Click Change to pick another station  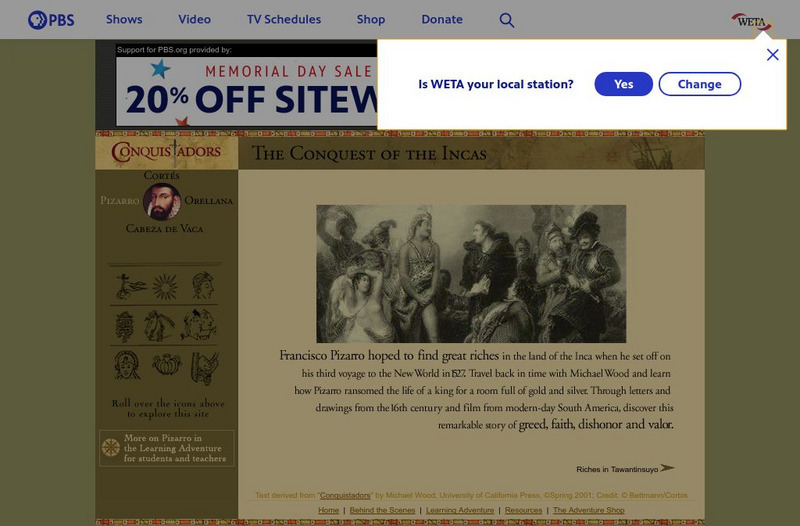point(699,84)
